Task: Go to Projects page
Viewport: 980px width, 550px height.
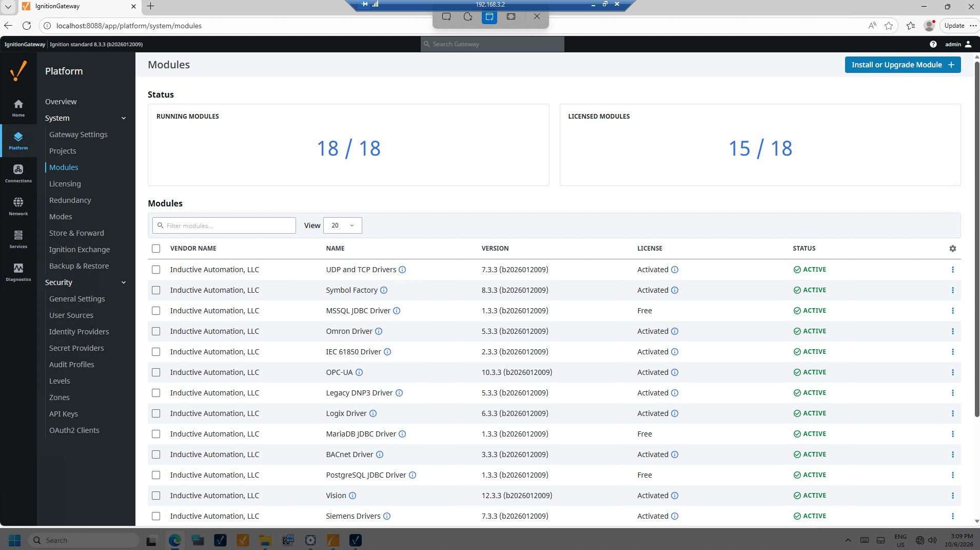Action: click(63, 151)
